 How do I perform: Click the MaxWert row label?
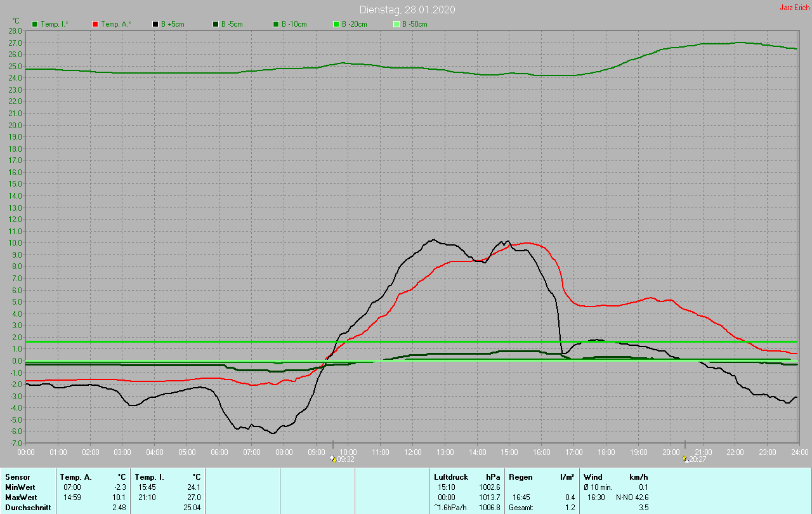(21, 497)
